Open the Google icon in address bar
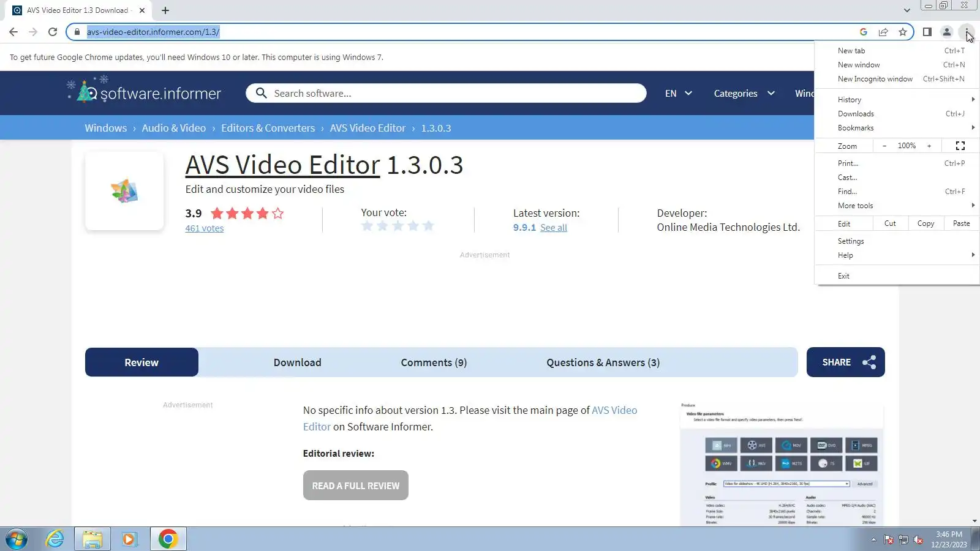Viewport: 980px width, 551px height. pyautogui.click(x=864, y=32)
